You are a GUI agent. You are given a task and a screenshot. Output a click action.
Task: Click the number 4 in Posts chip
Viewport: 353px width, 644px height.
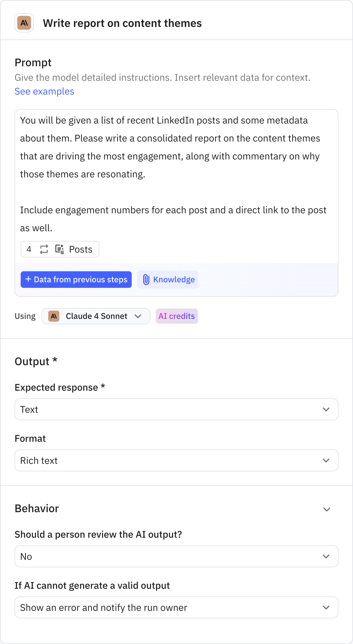pos(29,249)
